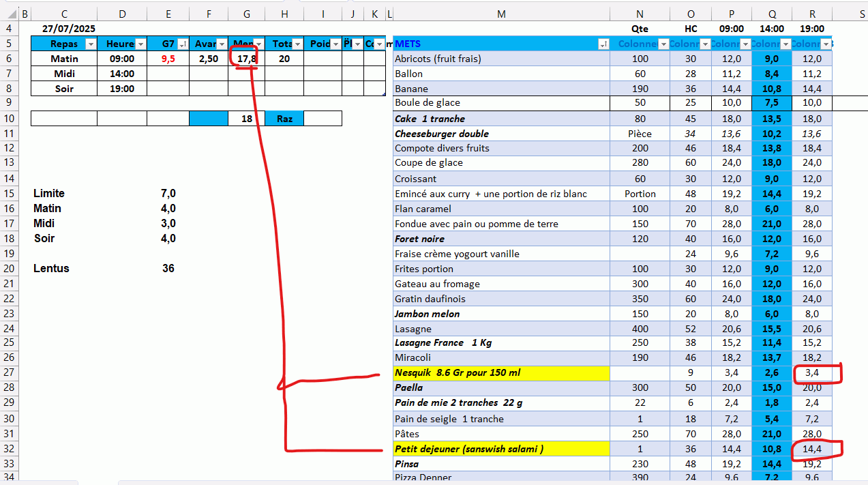Click the G7 sorted filter button
The height and width of the screenshot is (485, 868).
[183, 44]
